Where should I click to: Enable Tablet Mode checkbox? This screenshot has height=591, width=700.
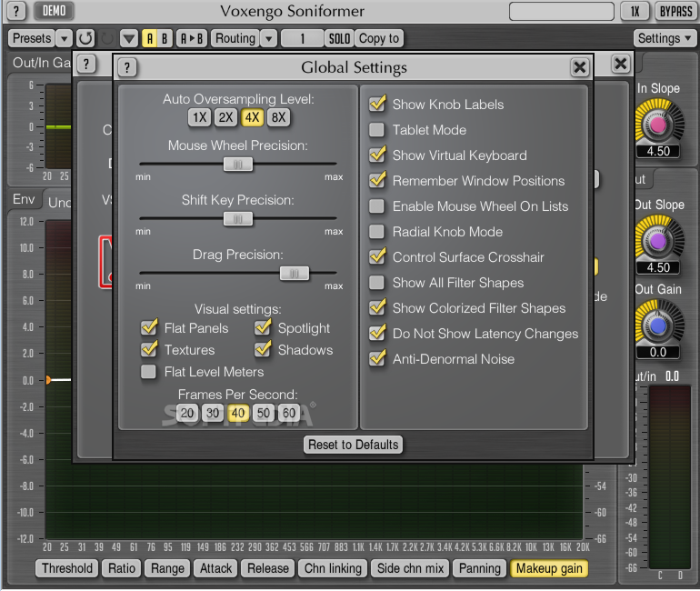click(376, 130)
